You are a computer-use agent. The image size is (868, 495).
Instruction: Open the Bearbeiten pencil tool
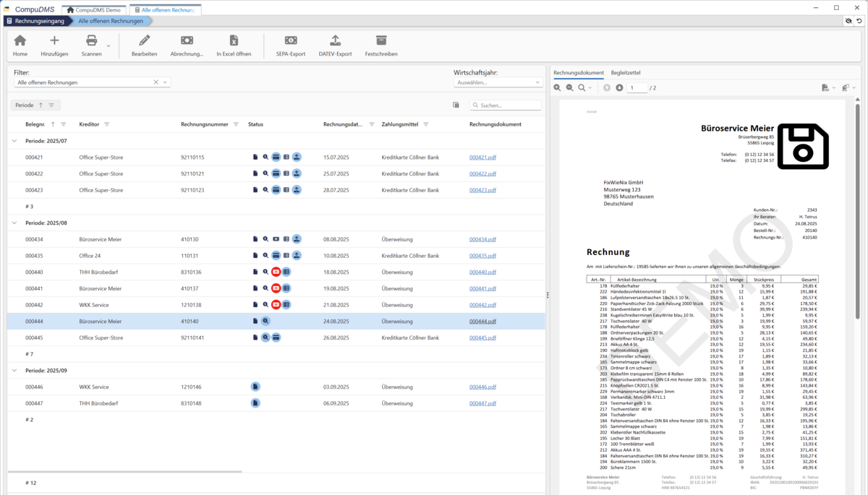[x=144, y=41]
